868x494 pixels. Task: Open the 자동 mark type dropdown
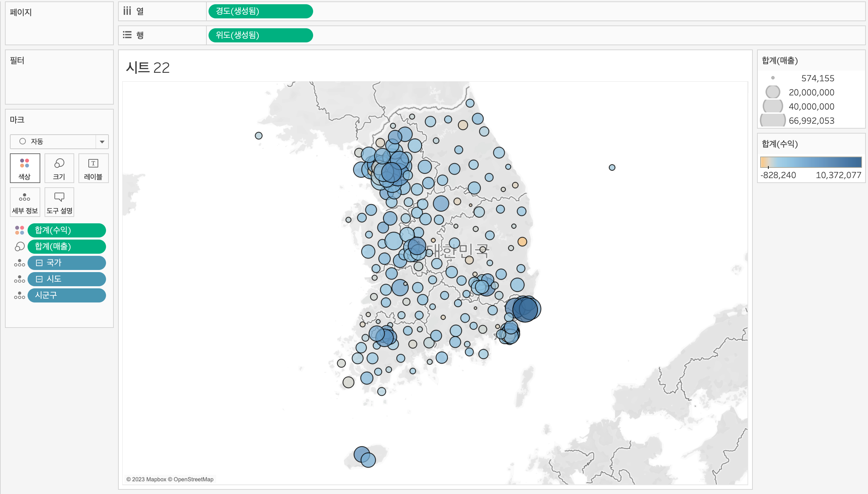(x=102, y=142)
